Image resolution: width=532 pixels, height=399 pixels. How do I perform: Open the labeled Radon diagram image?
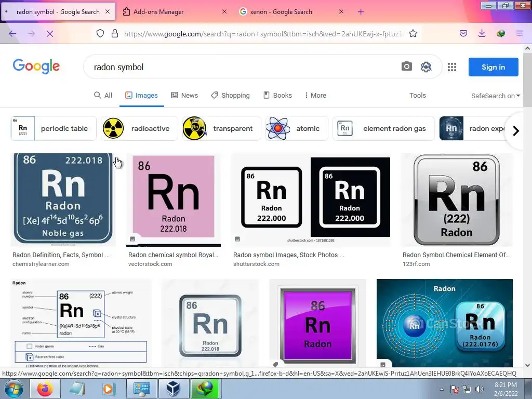[81, 323]
